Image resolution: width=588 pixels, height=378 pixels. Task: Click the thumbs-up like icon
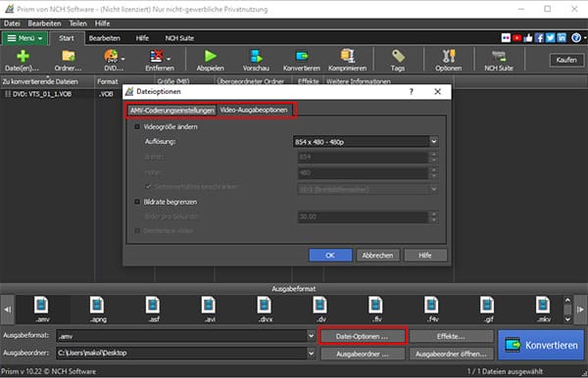[528, 38]
